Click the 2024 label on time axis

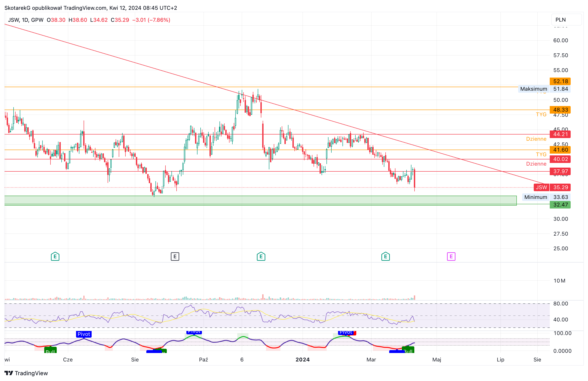(303, 359)
